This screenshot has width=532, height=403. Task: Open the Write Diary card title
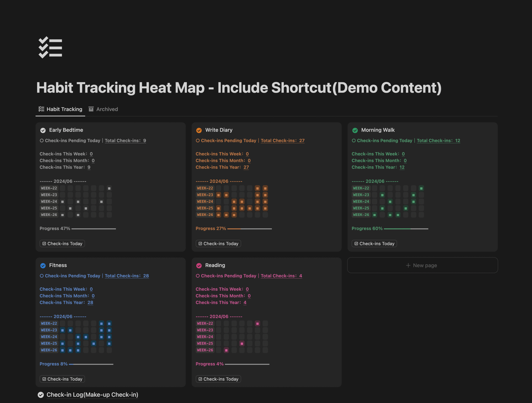pyautogui.click(x=219, y=130)
